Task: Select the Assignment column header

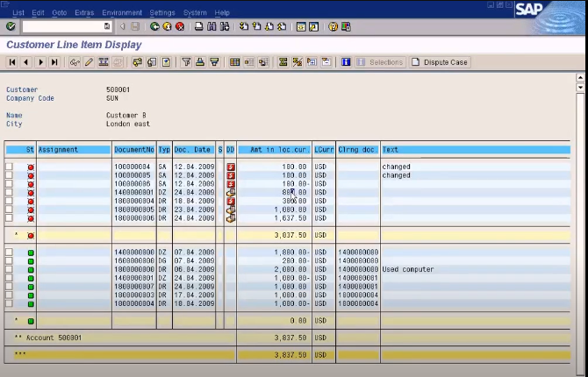Action: pyautogui.click(x=75, y=150)
